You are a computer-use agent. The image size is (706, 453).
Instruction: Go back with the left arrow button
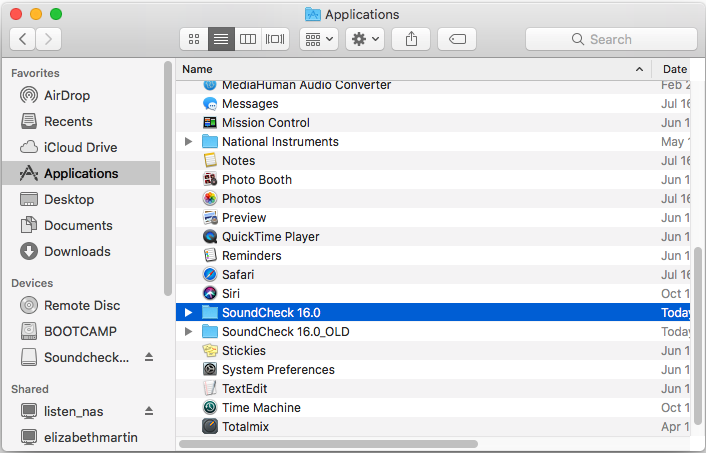[x=23, y=39]
